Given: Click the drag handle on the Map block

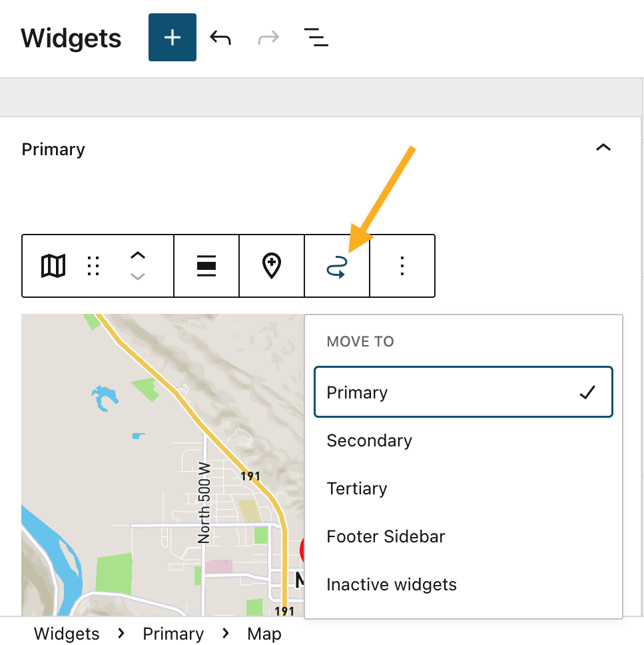Looking at the screenshot, I should (93, 265).
